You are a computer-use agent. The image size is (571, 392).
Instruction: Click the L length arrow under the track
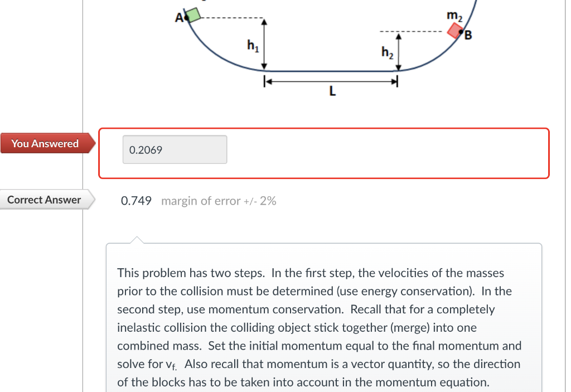(330, 81)
